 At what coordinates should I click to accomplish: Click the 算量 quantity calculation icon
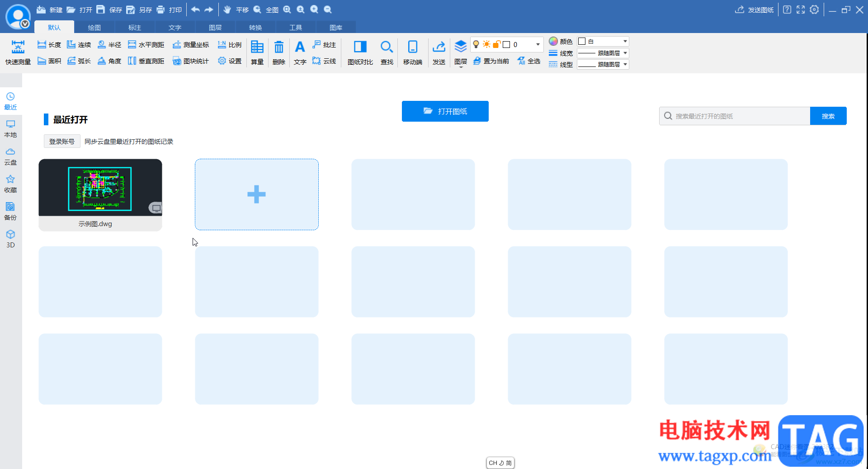[x=257, y=52]
